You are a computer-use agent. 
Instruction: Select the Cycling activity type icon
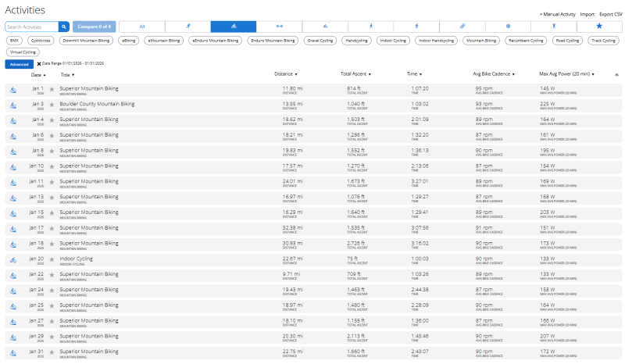pos(234,27)
